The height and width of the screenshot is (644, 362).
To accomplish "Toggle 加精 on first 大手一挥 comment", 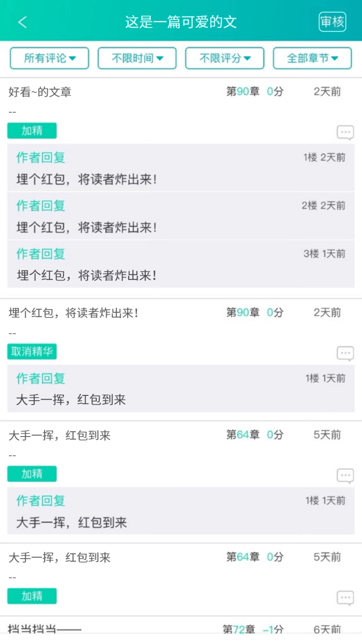I will click(32, 474).
